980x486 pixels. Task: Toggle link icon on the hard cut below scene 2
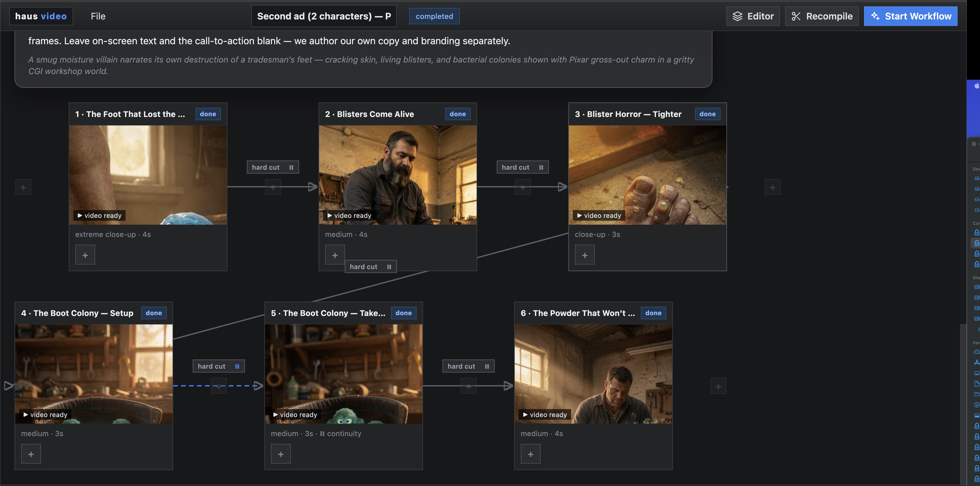(x=389, y=267)
